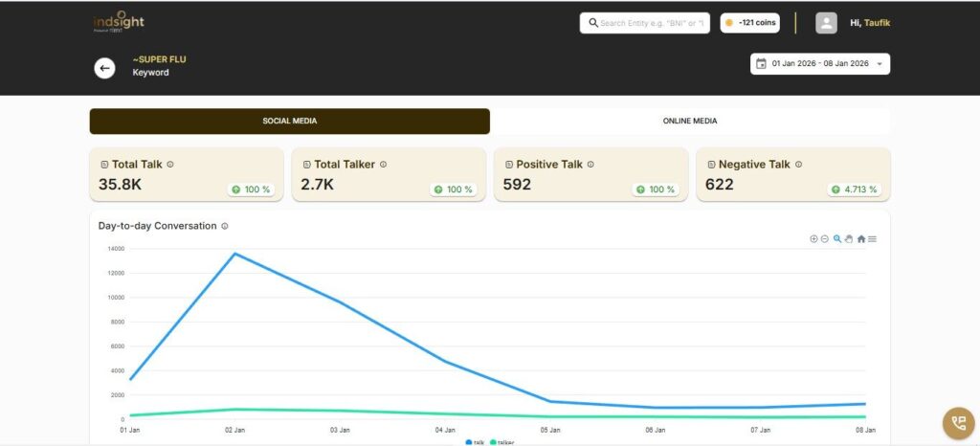Zoom in on the chart
980x446 pixels.
pyautogui.click(x=813, y=238)
